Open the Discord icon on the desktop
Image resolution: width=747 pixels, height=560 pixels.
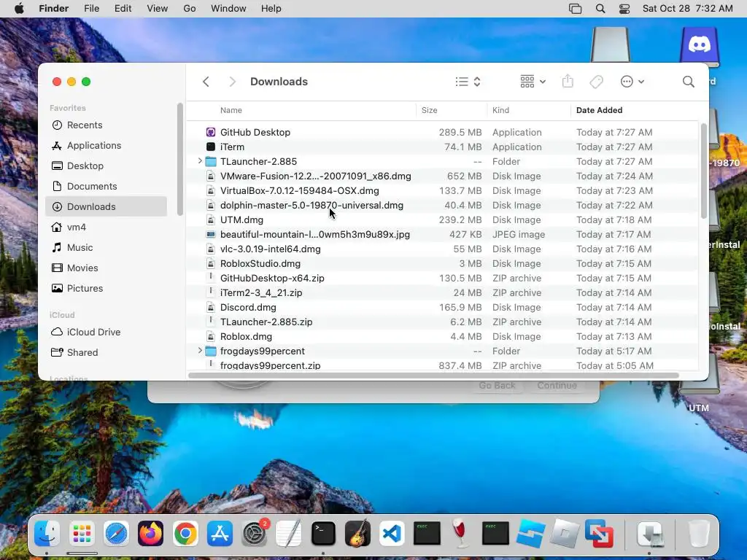[700, 47]
